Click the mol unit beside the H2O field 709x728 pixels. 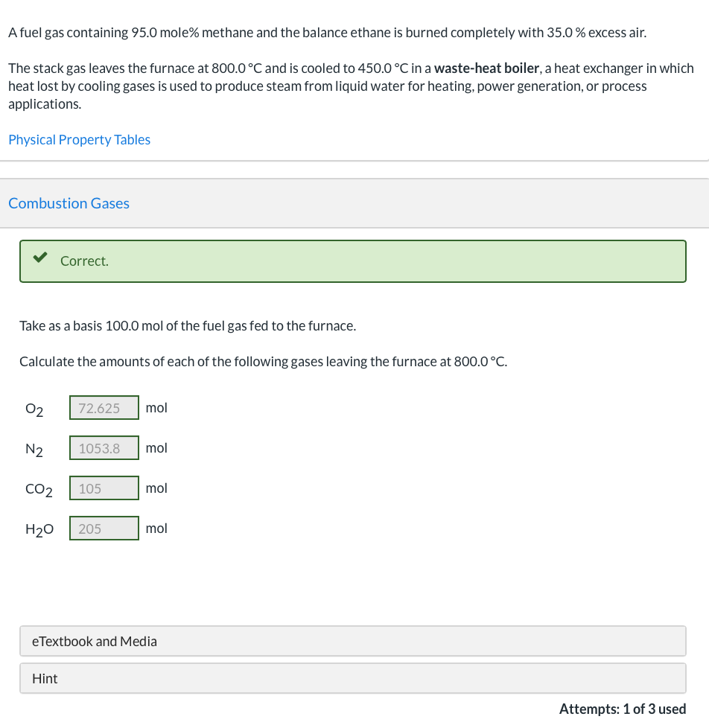click(x=156, y=529)
